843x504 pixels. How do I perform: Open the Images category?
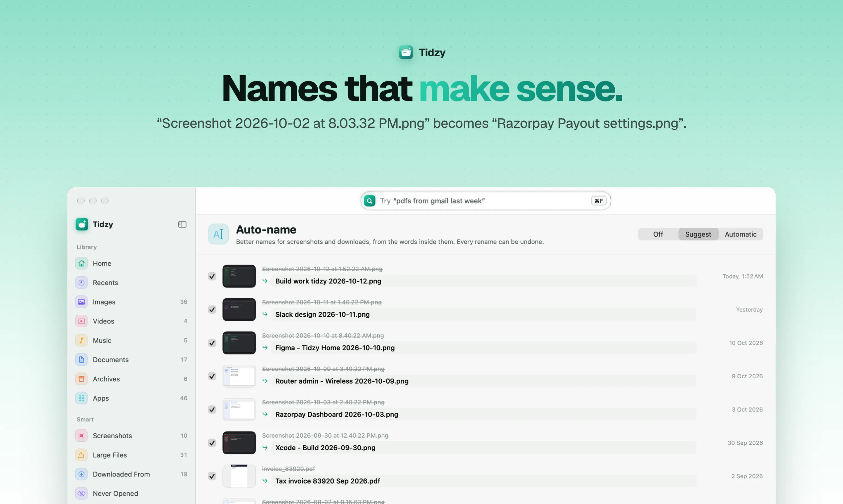pos(131,302)
